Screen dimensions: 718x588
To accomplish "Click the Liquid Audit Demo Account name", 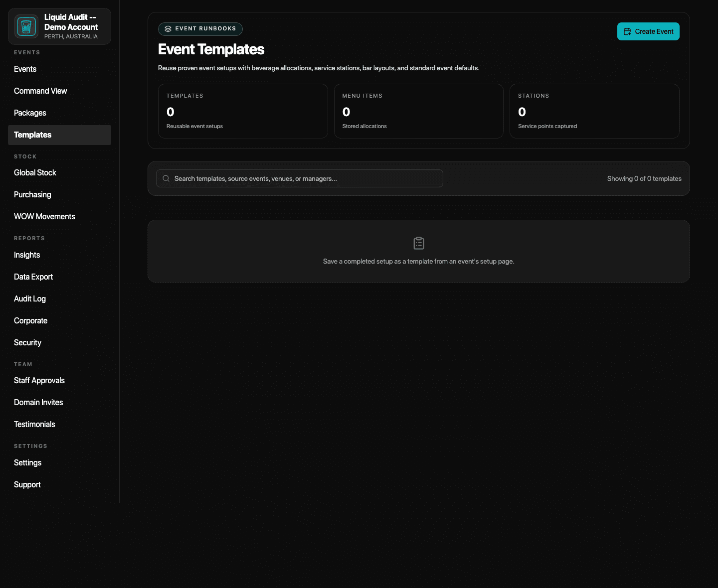I will tap(71, 22).
